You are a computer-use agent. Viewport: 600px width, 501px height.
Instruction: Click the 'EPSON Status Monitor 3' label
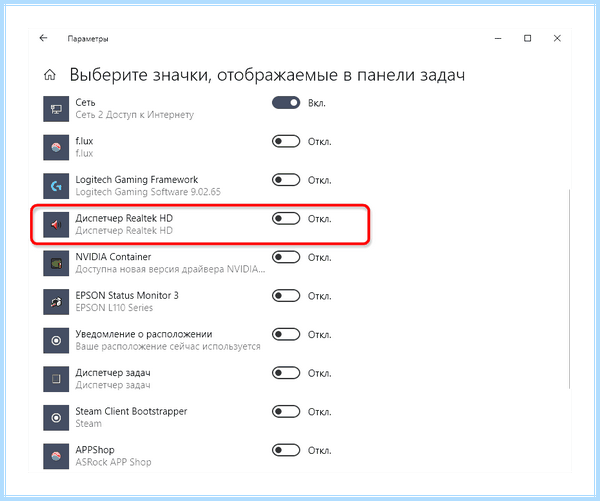click(127, 295)
